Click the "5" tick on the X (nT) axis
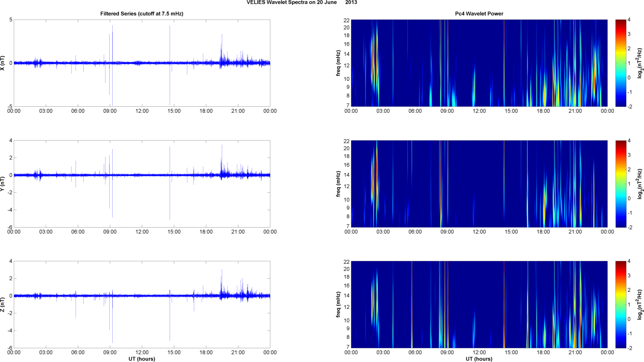This screenshot has height=362, width=644. 11,20
